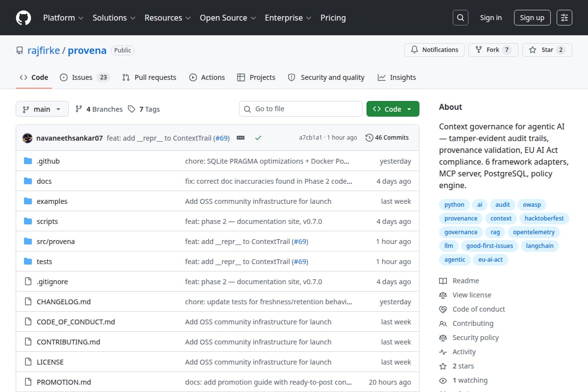The image size is (588, 392).
Task: Open the docs folder
Action: pyautogui.click(x=44, y=181)
